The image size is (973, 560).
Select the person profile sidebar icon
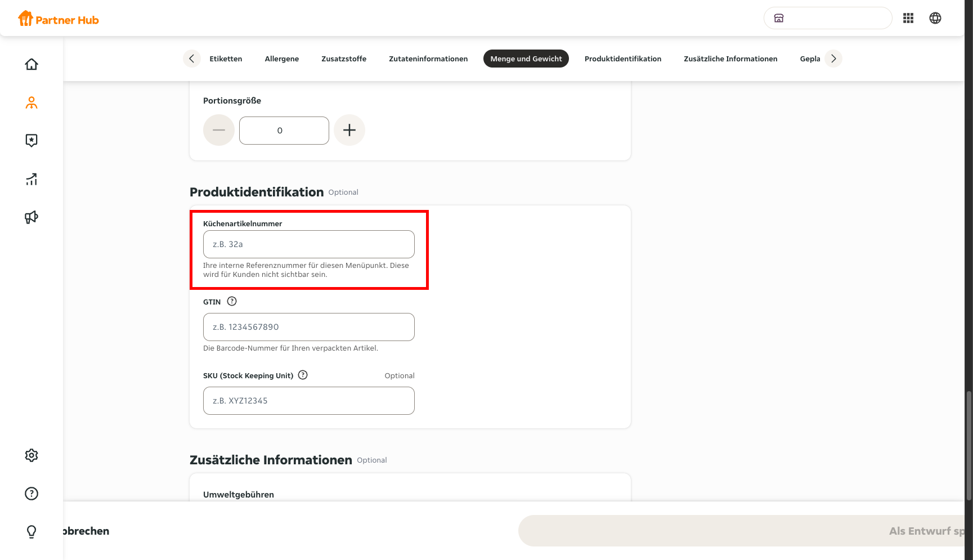(x=32, y=102)
